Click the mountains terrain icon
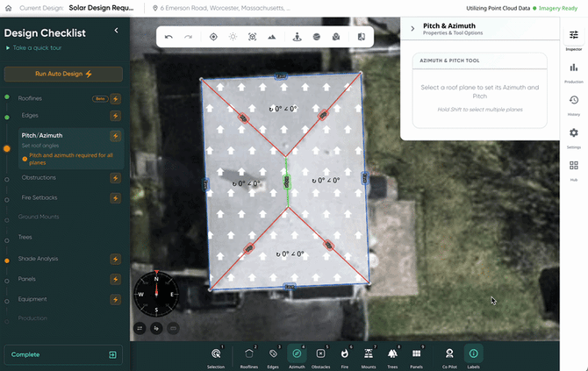 click(272, 37)
